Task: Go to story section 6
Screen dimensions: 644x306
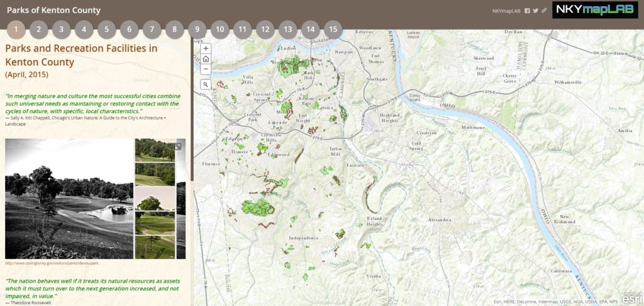Action: pyautogui.click(x=130, y=30)
